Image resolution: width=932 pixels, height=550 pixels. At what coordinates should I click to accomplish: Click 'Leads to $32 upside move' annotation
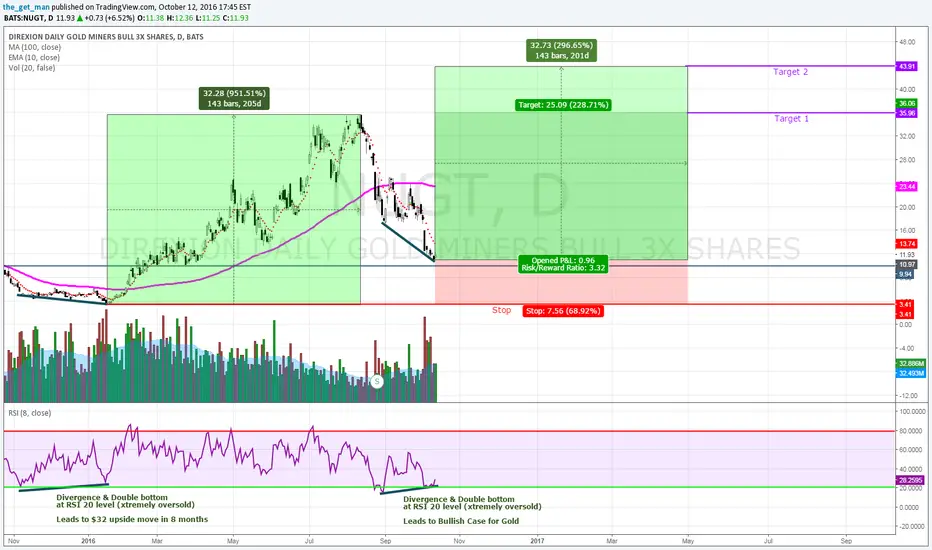132,519
